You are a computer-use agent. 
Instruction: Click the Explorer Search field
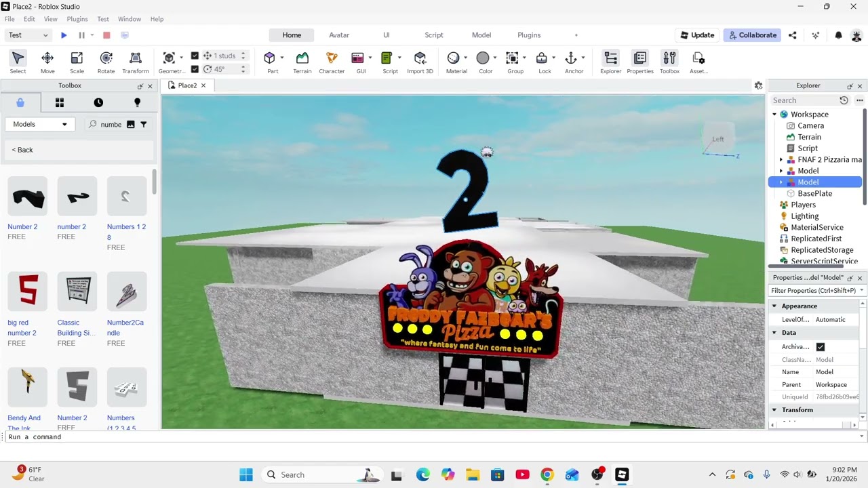point(804,100)
